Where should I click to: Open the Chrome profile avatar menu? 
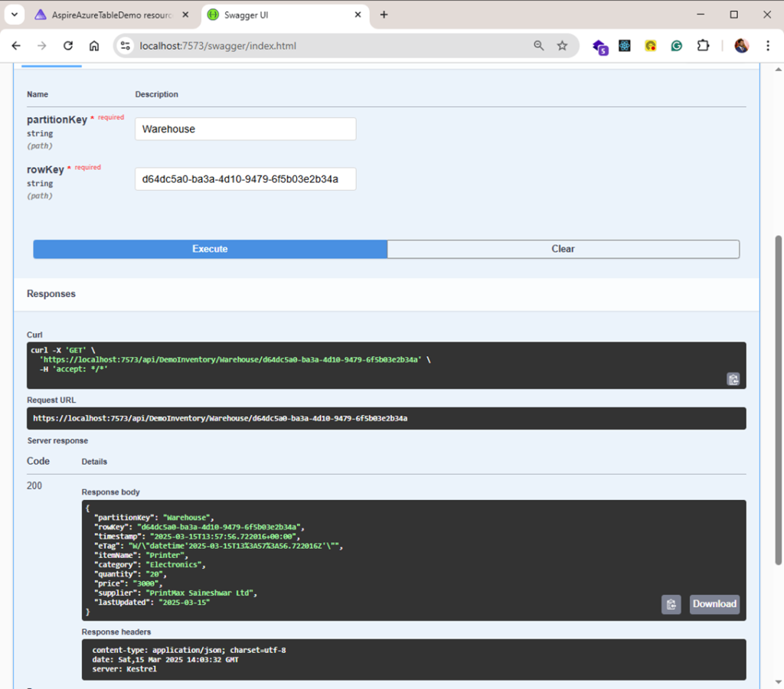(741, 46)
